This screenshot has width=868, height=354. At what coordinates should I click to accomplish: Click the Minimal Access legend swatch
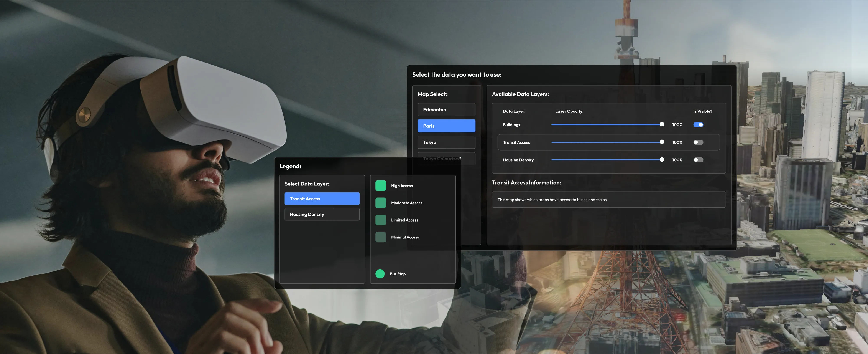coord(380,237)
